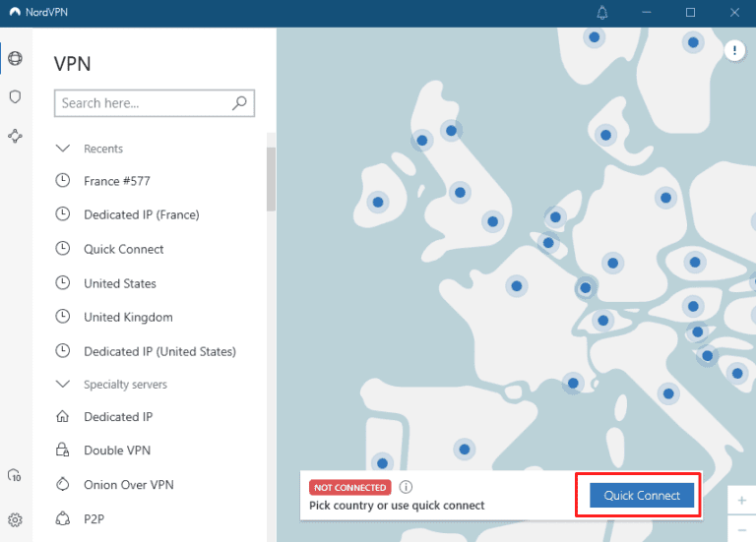This screenshot has width=756, height=542.
Task: Select Dedicated IP (France) recent entry
Action: coord(141,214)
